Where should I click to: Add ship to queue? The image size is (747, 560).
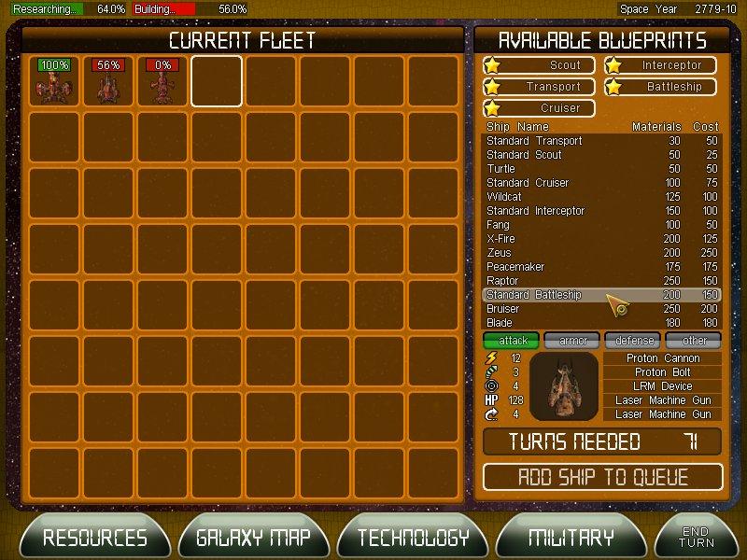[x=602, y=477]
